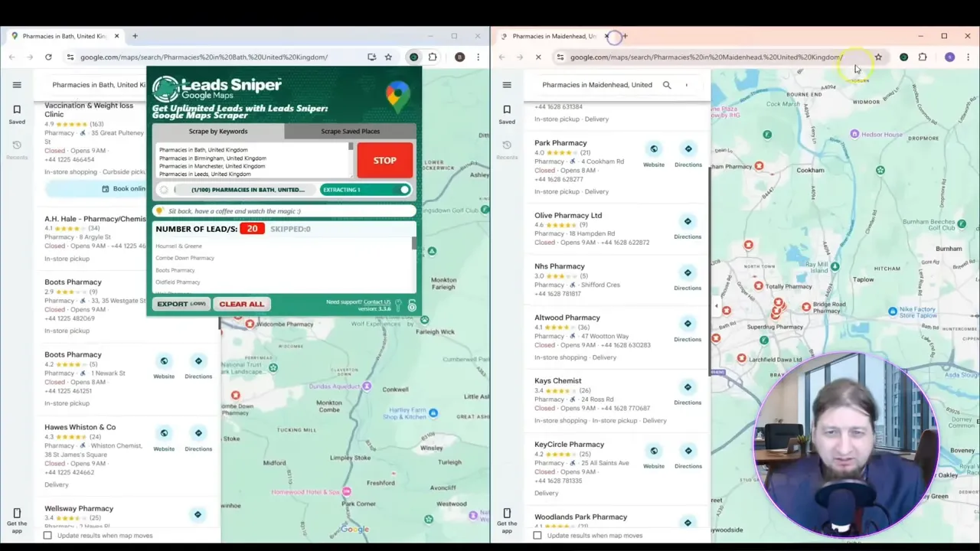The height and width of the screenshot is (551, 980).
Task: Get Directions to Nhs Pharmacy
Action: click(x=688, y=278)
